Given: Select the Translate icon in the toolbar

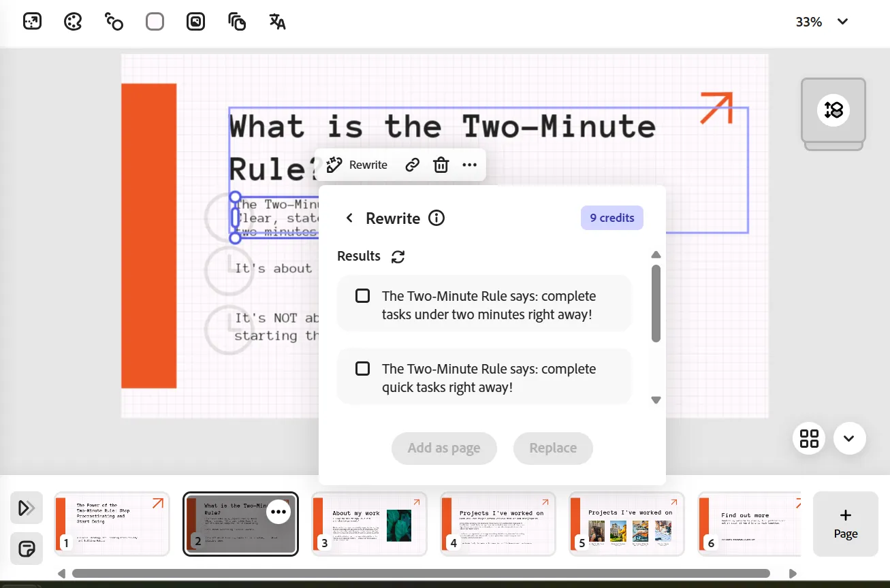Looking at the screenshot, I should tap(277, 21).
